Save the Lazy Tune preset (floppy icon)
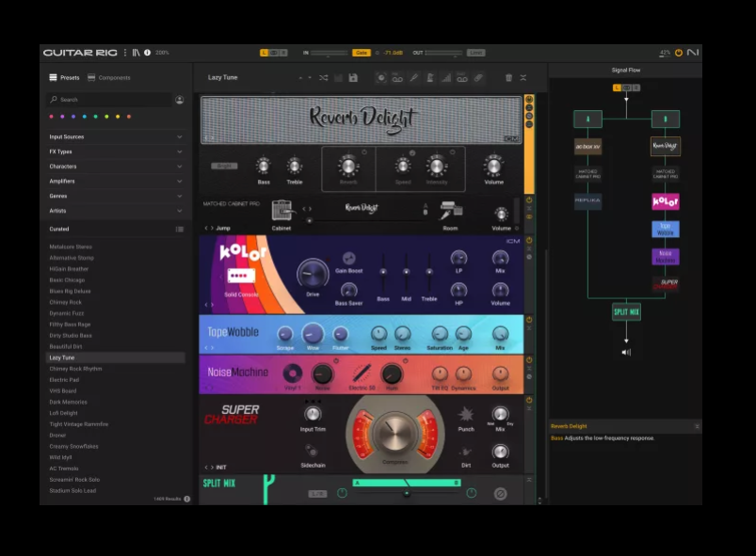756x556 pixels. (x=353, y=77)
